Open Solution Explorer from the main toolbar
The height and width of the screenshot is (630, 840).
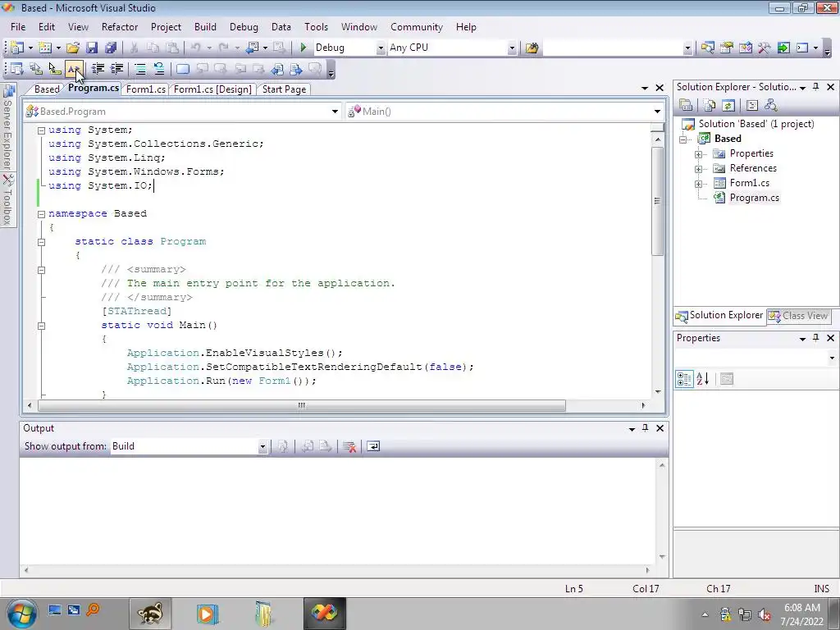pos(707,48)
